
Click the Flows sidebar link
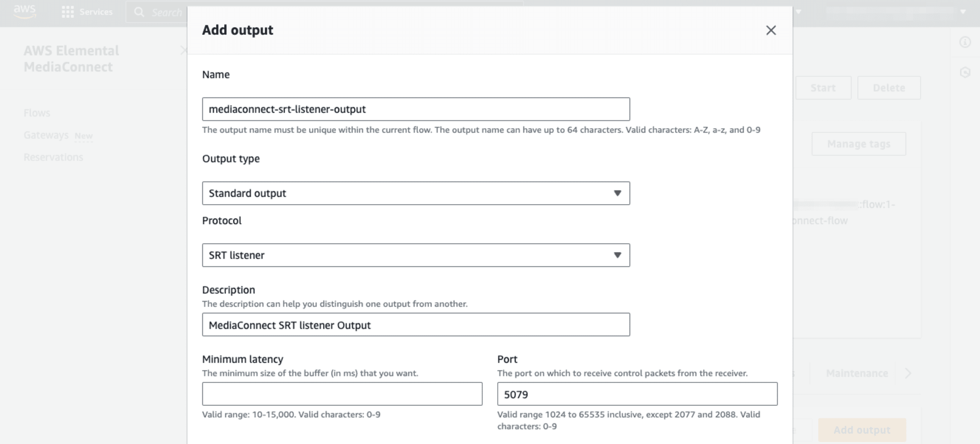click(x=37, y=113)
